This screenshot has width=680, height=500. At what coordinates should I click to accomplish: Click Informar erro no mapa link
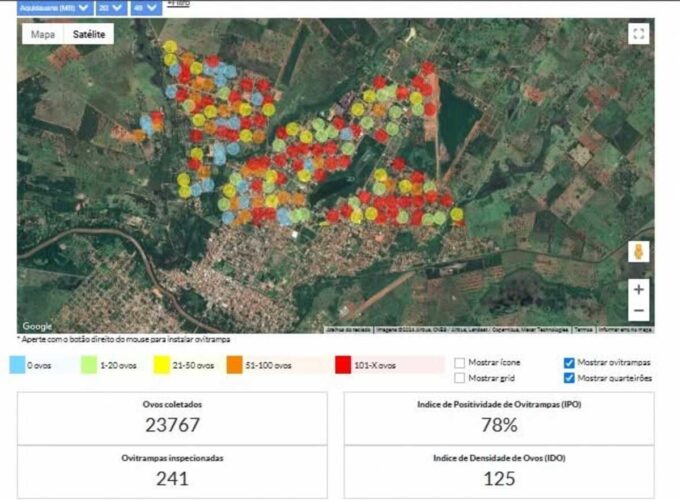[x=625, y=330]
